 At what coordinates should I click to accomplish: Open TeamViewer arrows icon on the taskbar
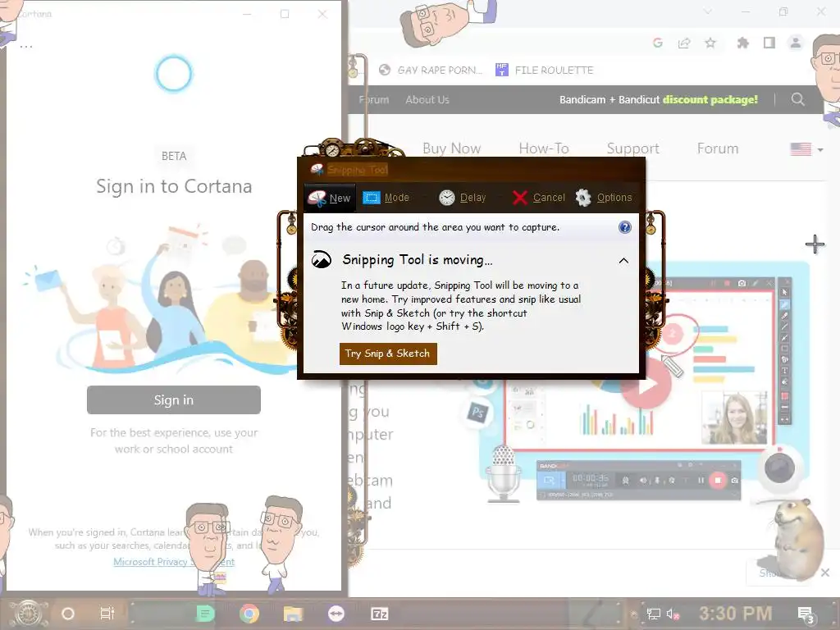336,614
